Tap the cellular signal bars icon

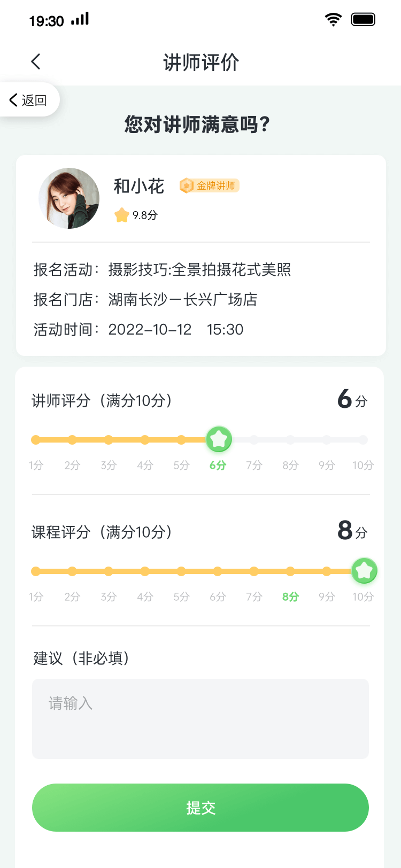tap(80, 19)
